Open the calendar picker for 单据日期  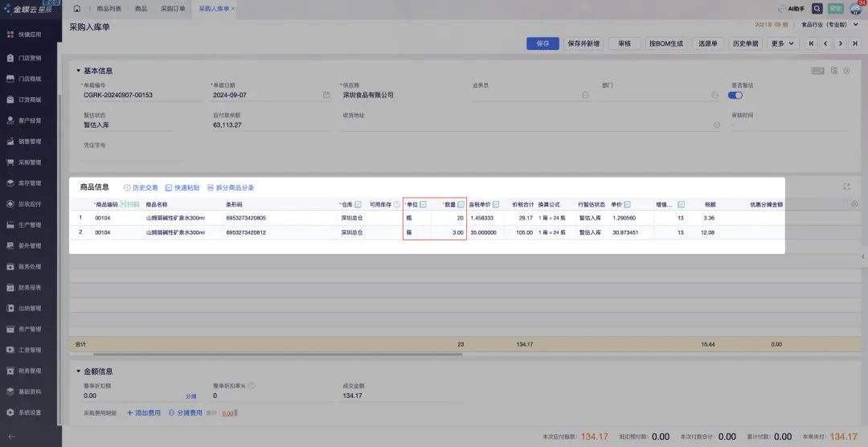[326, 95]
